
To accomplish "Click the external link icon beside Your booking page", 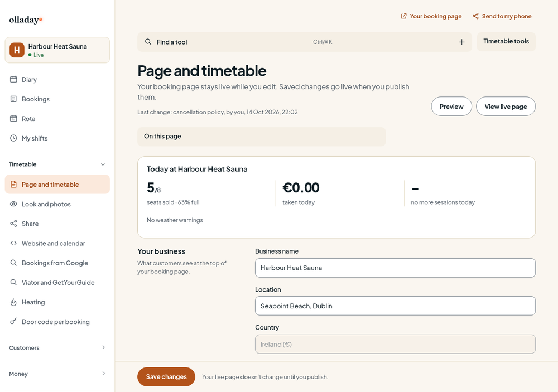I will click(403, 16).
